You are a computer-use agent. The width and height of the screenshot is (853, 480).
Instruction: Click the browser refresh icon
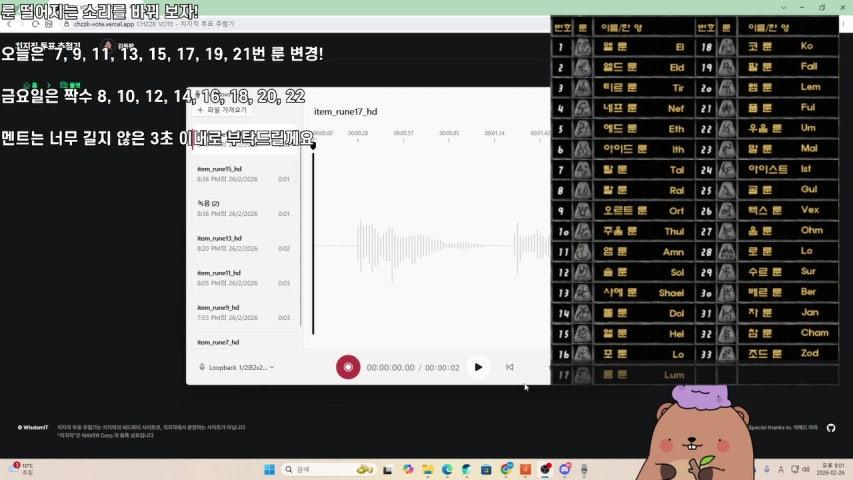(35, 24)
